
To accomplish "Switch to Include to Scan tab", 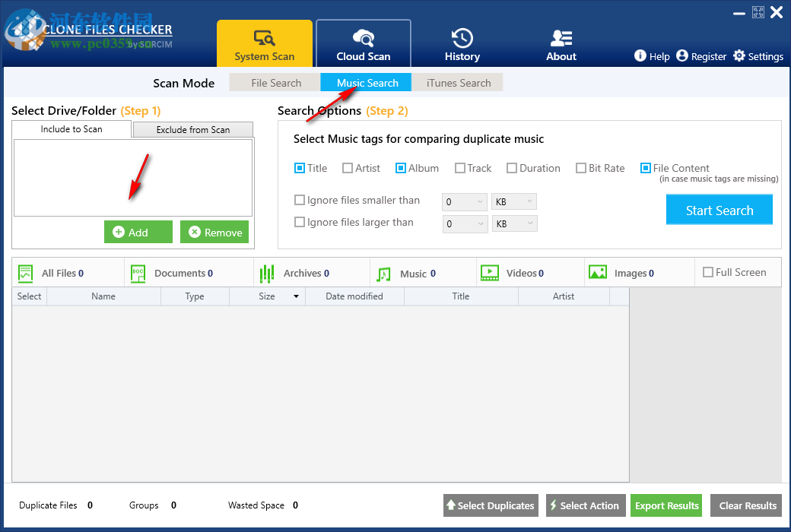I will pyautogui.click(x=71, y=129).
